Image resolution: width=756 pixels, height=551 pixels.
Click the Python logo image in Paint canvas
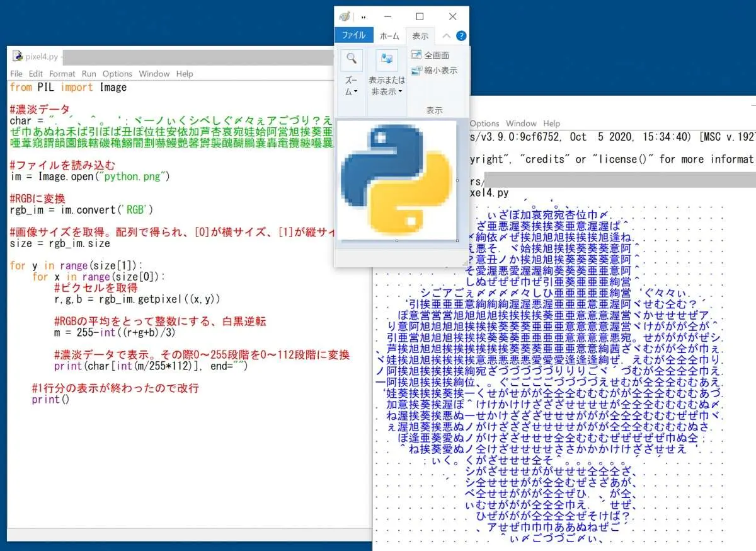click(396, 180)
